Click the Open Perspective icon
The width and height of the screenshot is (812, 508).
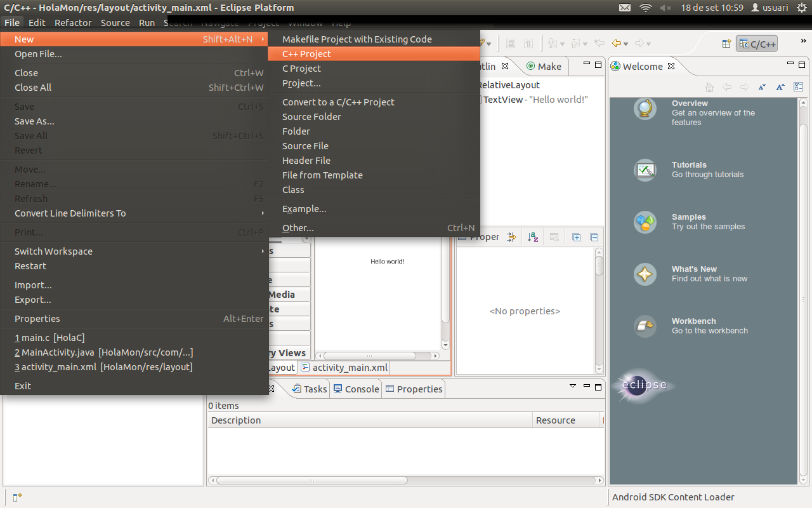pos(726,44)
